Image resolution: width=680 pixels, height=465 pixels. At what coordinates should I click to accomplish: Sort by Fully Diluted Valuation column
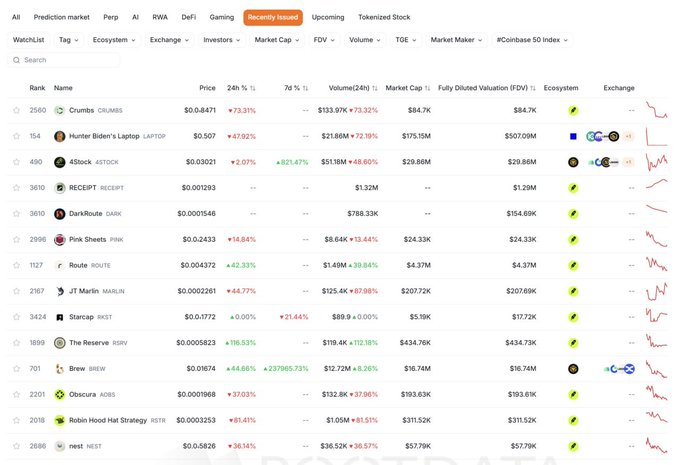coord(487,88)
